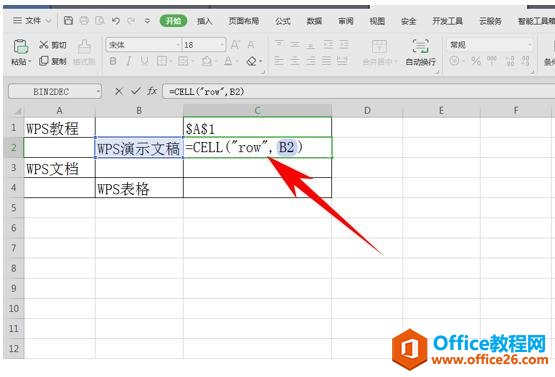Open the name box dropdown showing BIN2DEC
Screen dimensions: 555x377
pyautogui.click(x=98, y=92)
